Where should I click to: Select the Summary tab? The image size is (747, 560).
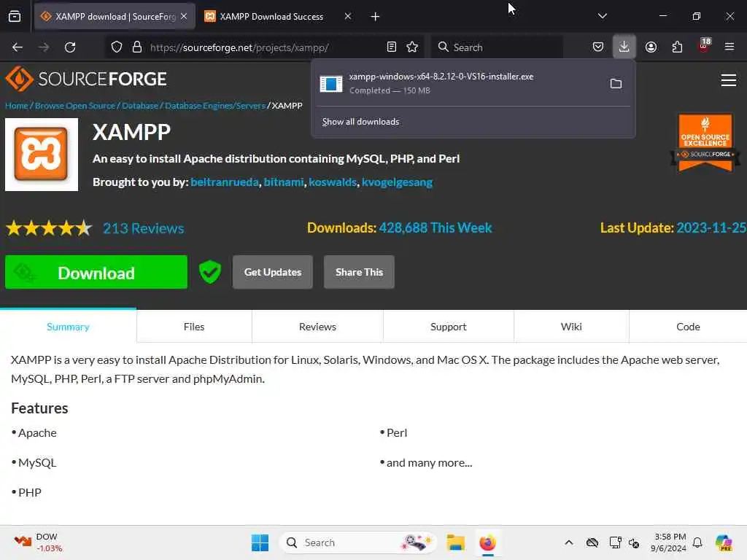[68, 327]
